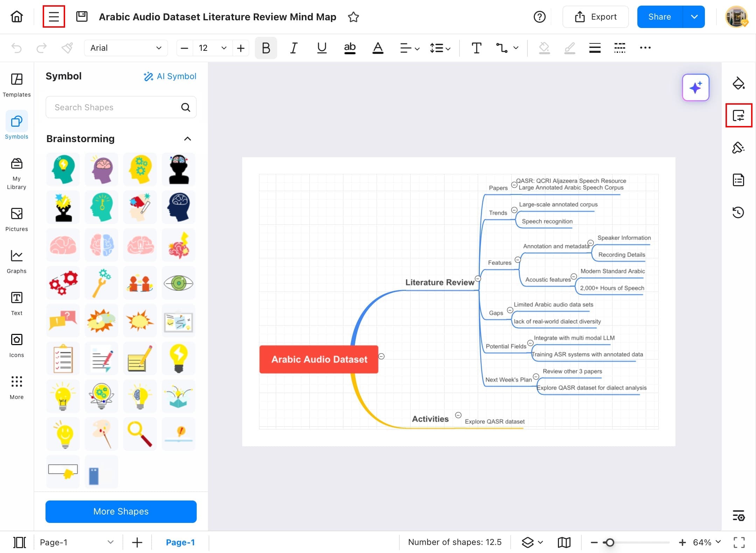Open the AI assistant sparkle button
This screenshot has height=553, width=756.
coord(695,87)
